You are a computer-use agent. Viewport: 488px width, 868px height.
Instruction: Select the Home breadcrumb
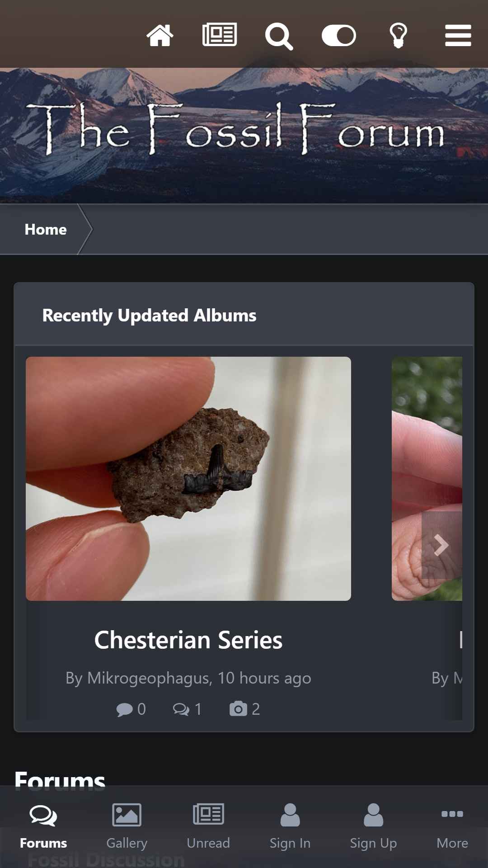point(46,229)
